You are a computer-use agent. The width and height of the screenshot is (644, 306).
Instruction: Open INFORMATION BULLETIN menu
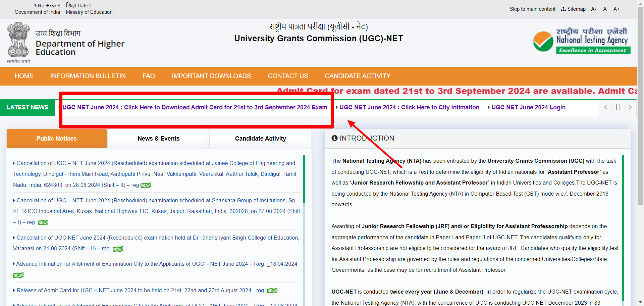pyautogui.click(x=88, y=76)
